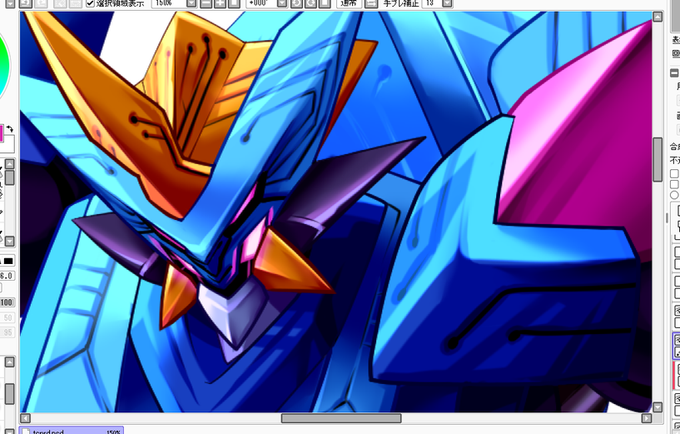Image resolution: width=680 pixels, height=434 pixels.
Task: Click the canvas vertical scrollbar up arrow
Action: click(658, 17)
